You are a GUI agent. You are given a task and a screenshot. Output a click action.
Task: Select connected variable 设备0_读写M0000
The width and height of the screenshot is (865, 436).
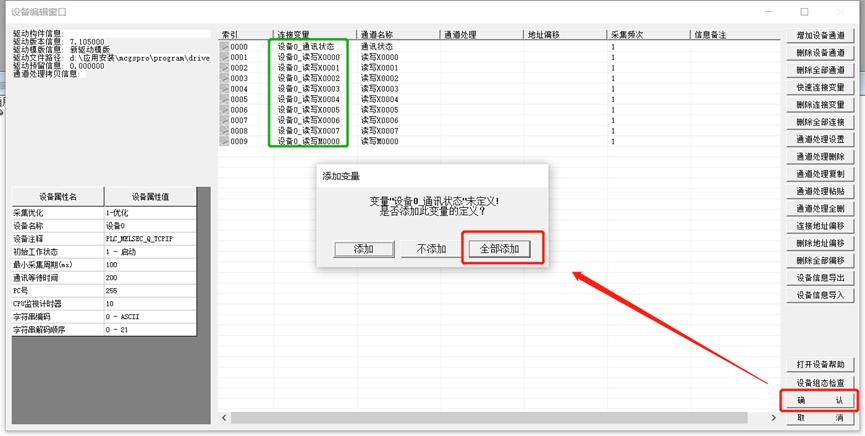click(x=308, y=141)
